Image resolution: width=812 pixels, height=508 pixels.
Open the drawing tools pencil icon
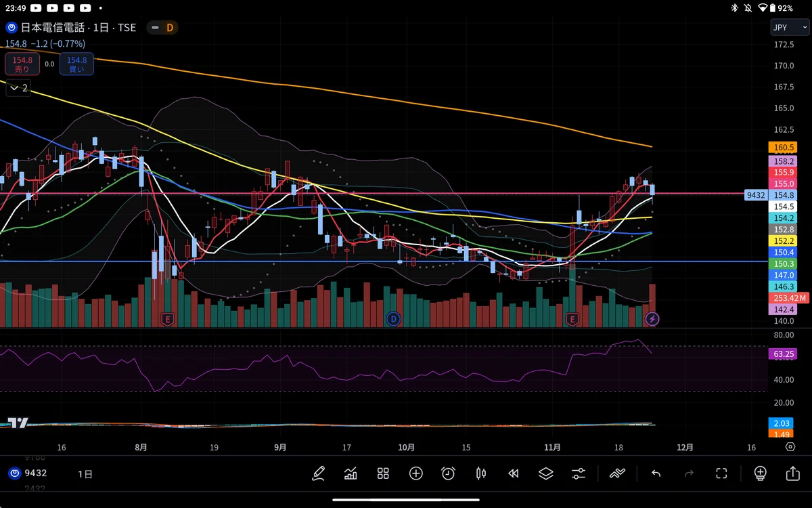click(x=319, y=473)
